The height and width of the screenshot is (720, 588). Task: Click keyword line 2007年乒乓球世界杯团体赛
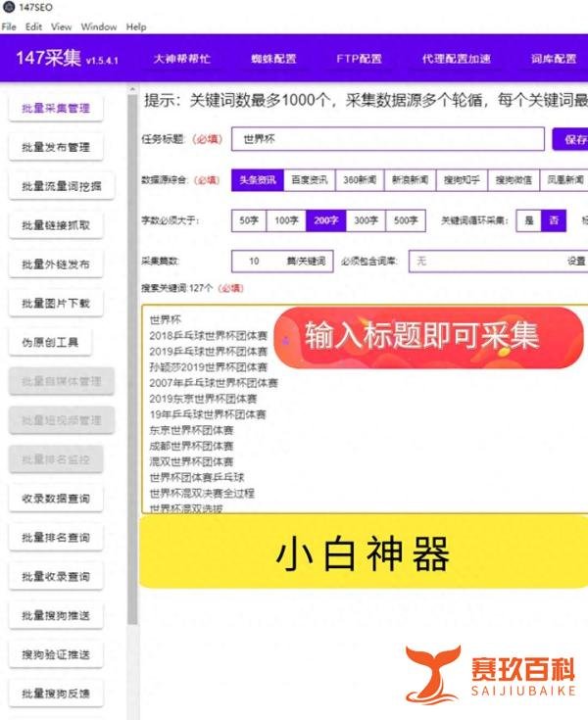click(x=214, y=382)
